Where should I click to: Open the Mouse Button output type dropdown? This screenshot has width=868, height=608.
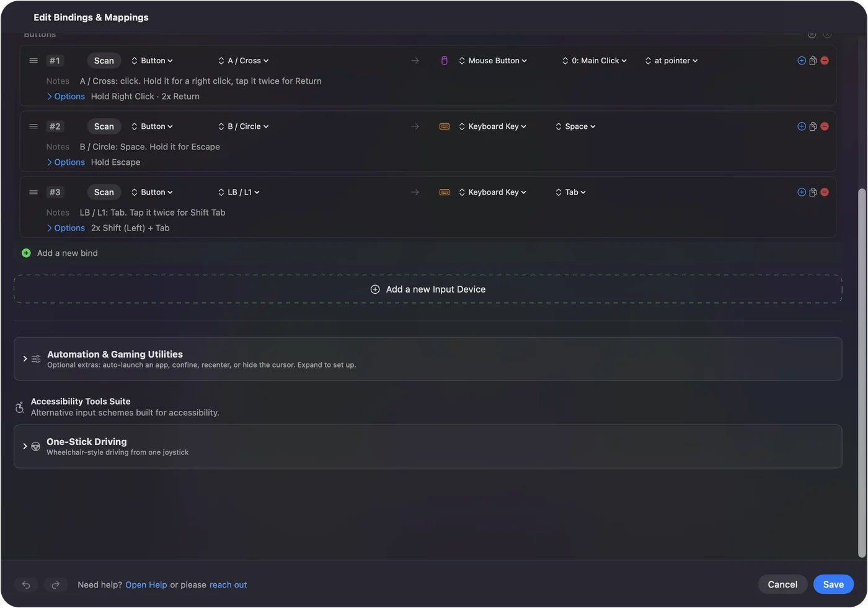point(493,61)
